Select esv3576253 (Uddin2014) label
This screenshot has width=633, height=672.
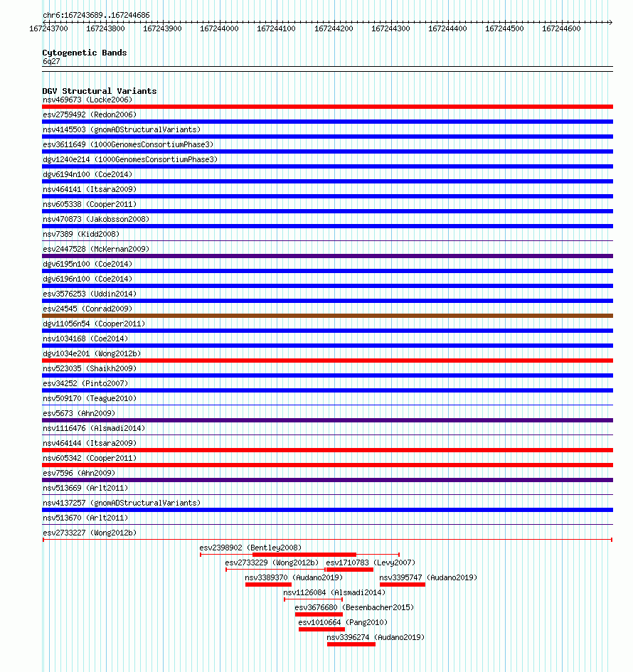click(90, 294)
